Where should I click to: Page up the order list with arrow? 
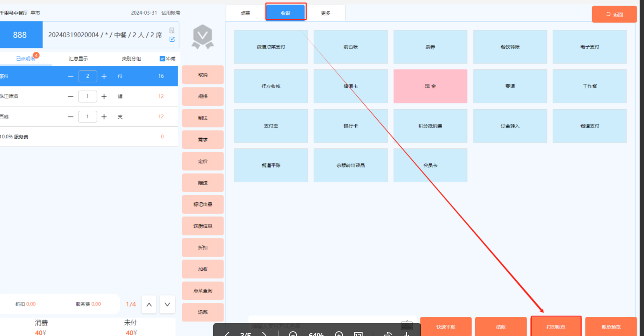coord(149,305)
